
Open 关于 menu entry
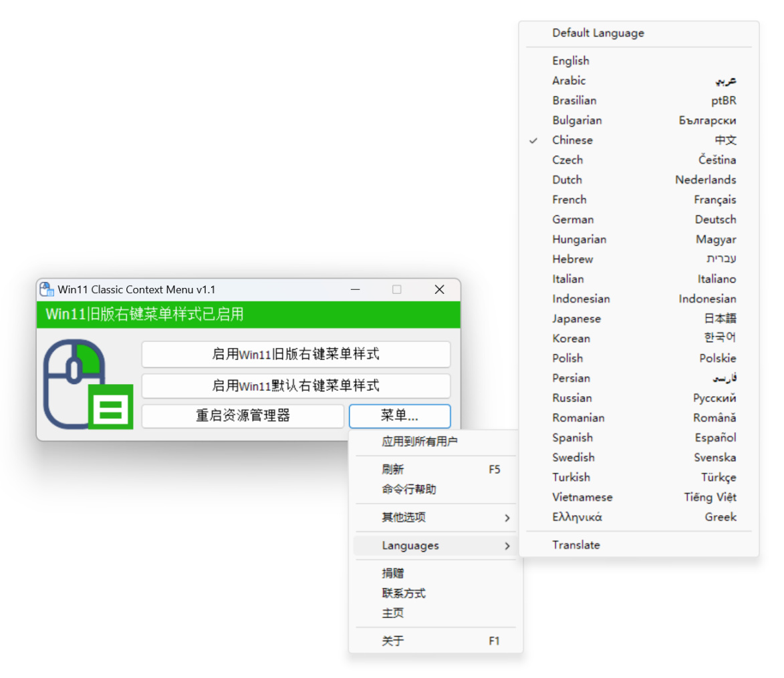435,641
